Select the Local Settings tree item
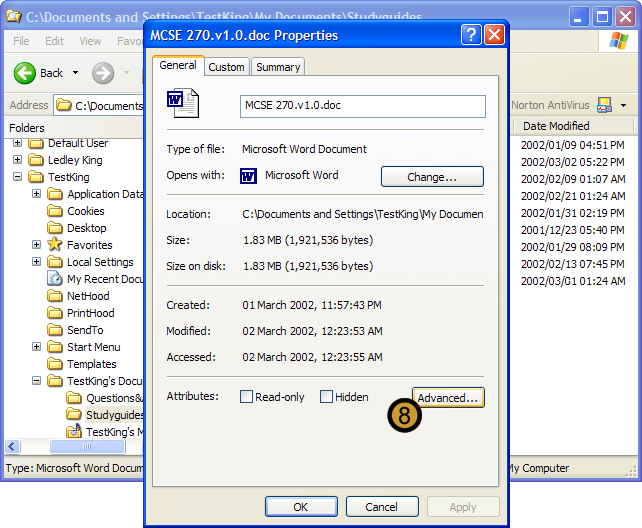This screenshot has width=642, height=528. (100, 262)
